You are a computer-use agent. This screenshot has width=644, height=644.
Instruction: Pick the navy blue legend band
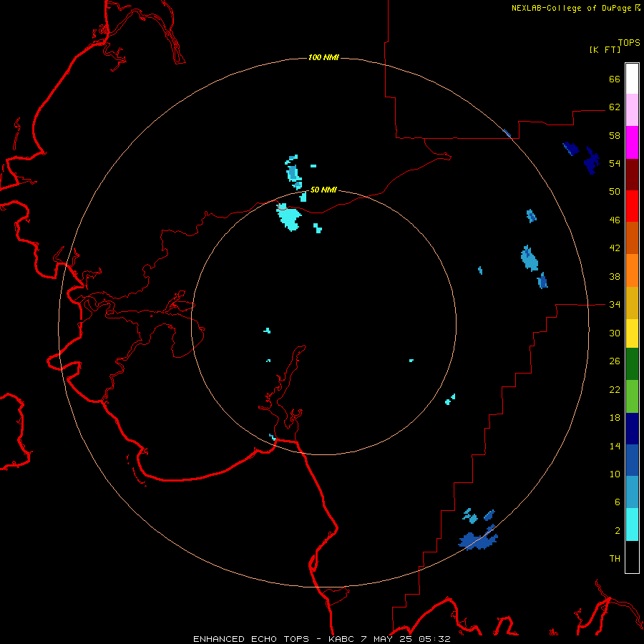[x=632, y=429]
